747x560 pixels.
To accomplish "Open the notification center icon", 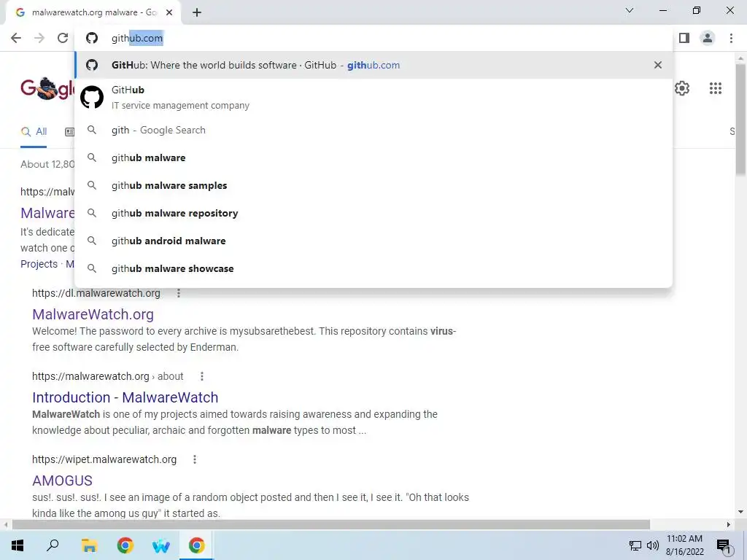I will (x=724, y=546).
